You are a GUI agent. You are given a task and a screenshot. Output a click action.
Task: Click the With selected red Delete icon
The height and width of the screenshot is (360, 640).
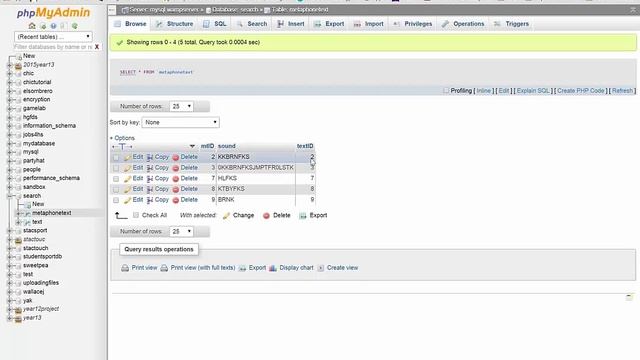point(266,216)
